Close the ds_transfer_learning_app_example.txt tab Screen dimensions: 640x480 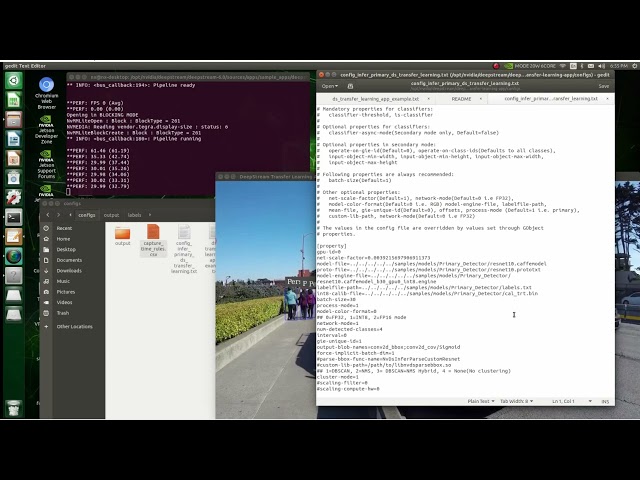428,99
